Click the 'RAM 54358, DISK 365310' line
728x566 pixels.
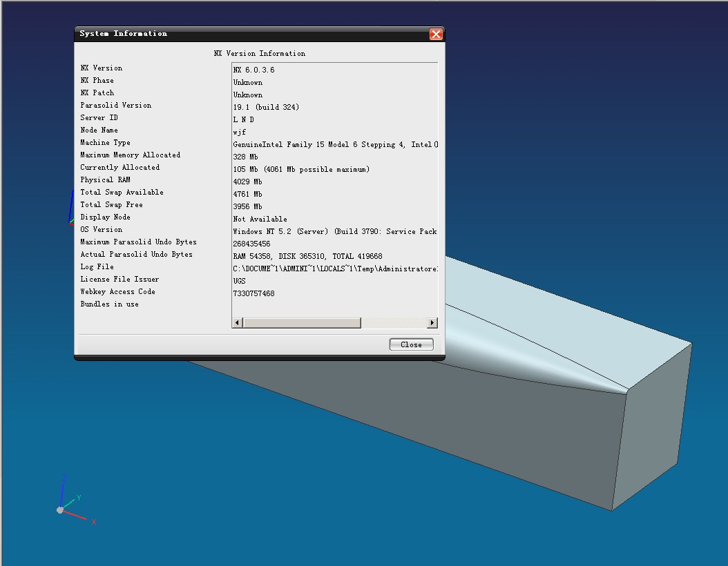[307, 256]
